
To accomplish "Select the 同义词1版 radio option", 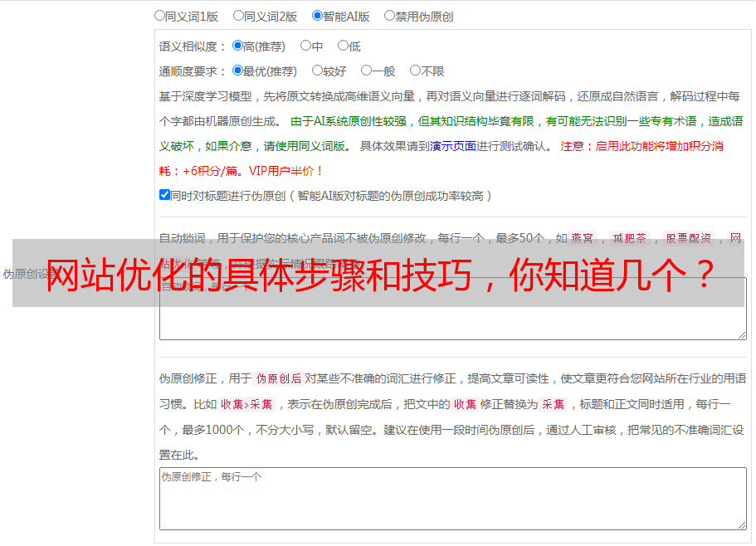I will [x=159, y=16].
